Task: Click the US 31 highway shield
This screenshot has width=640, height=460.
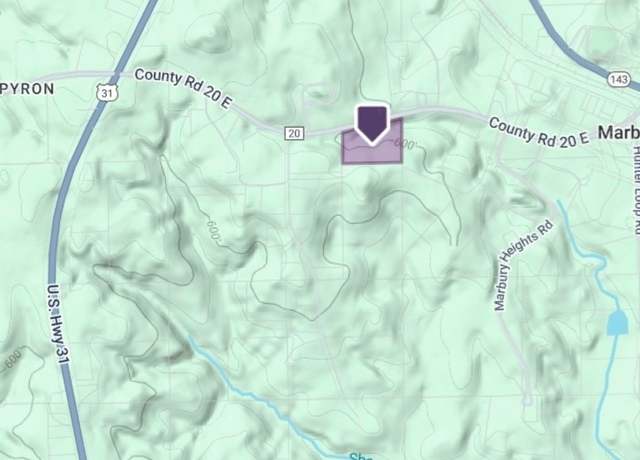Action: click(x=107, y=93)
